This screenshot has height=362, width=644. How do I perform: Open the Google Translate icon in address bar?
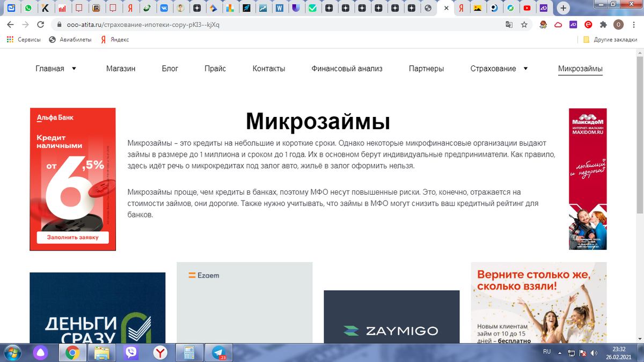click(x=509, y=25)
